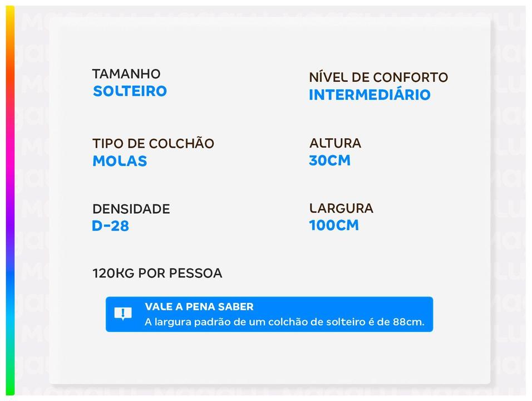532x401 pixels.
Task: Click the ALTURA label
Action: [x=335, y=143]
